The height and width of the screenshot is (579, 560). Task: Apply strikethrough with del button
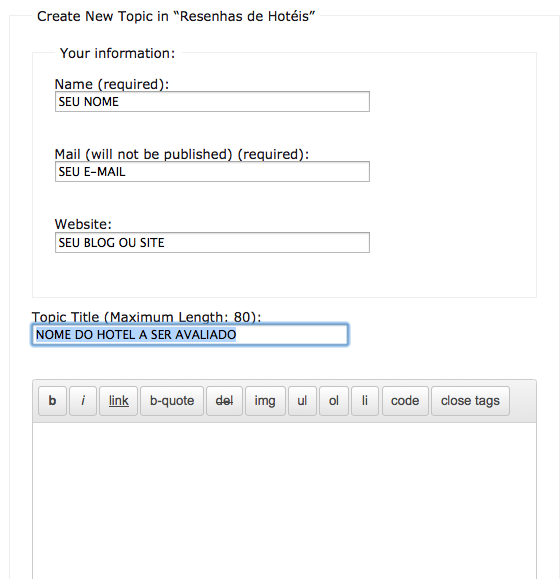click(224, 401)
